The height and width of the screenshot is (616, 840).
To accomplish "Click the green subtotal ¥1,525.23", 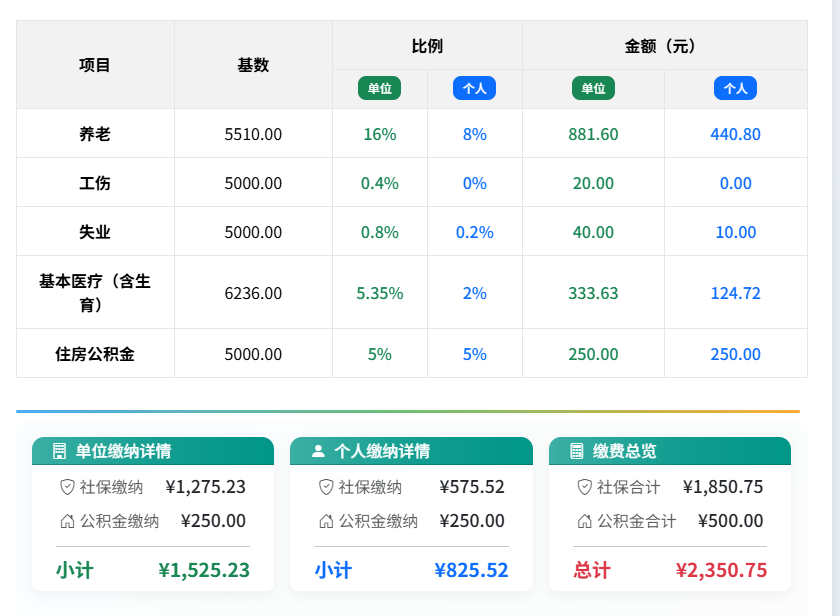I will click(x=204, y=570).
